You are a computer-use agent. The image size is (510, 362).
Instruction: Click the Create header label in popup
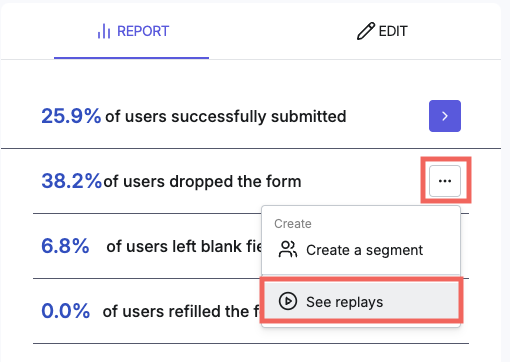pos(293,224)
